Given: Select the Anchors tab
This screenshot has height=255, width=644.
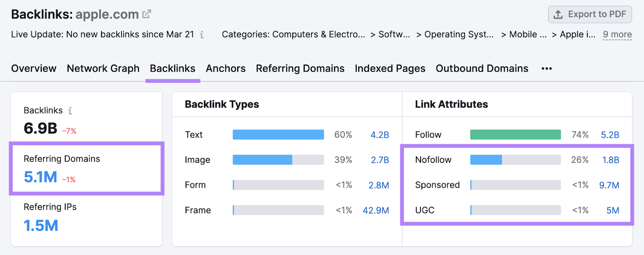Looking at the screenshot, I should (x=225, y=69).
